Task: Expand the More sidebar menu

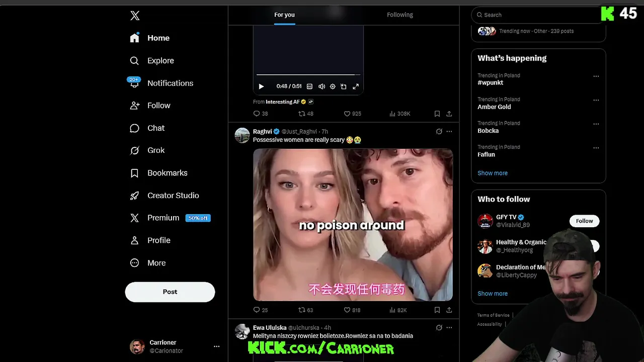Action: coord(147,262)
